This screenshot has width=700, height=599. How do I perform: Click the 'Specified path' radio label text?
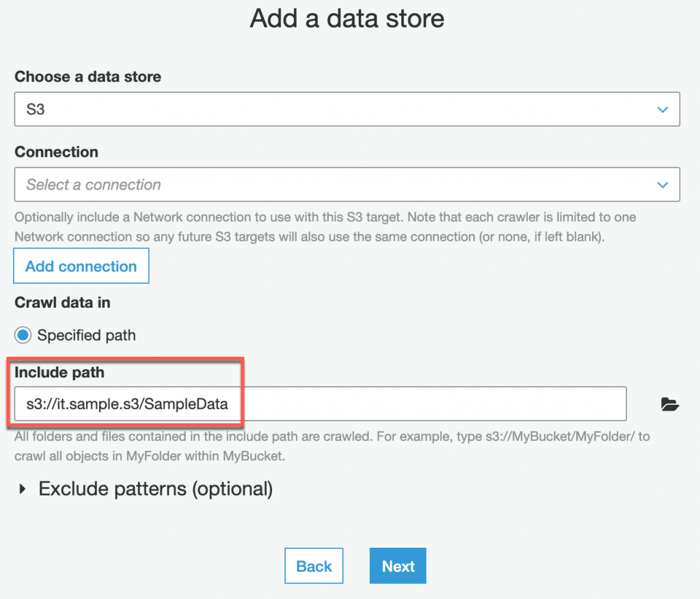click(86, 336)
